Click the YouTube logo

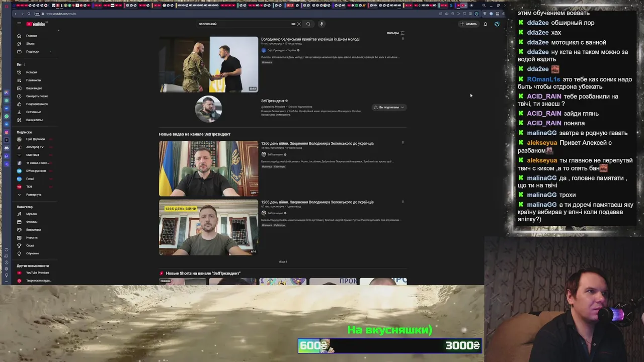pos(36,24)
